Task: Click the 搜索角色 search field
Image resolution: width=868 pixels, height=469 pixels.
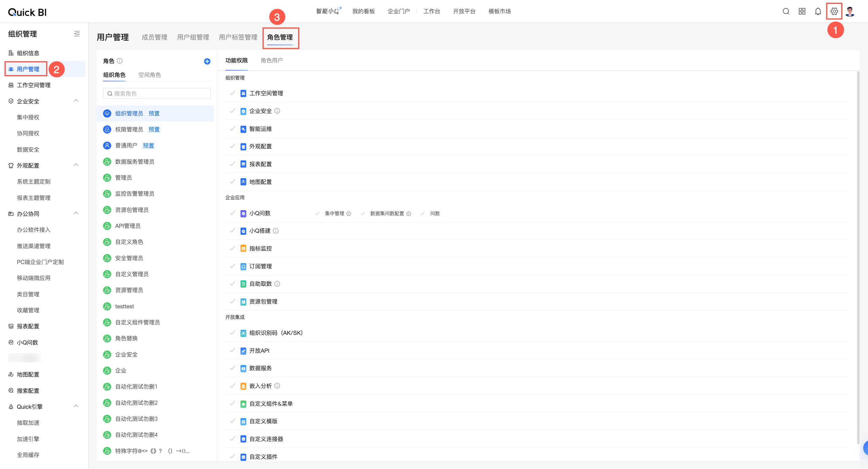Action: (x=157, y=94)
